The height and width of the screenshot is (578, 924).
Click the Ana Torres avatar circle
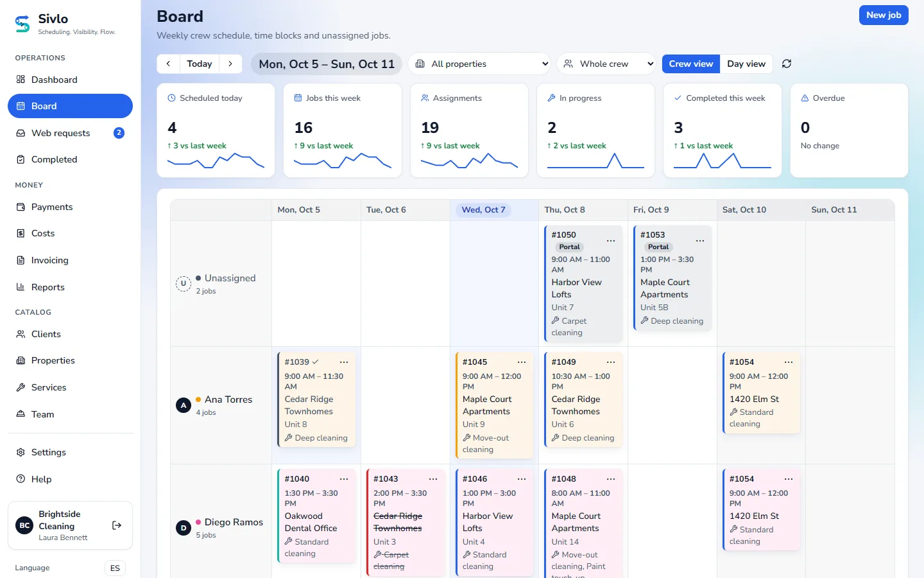[184, 405]
